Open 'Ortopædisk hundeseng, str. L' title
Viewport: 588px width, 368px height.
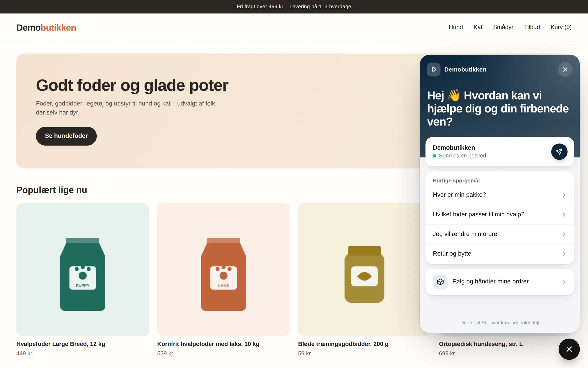coord(481,344)
